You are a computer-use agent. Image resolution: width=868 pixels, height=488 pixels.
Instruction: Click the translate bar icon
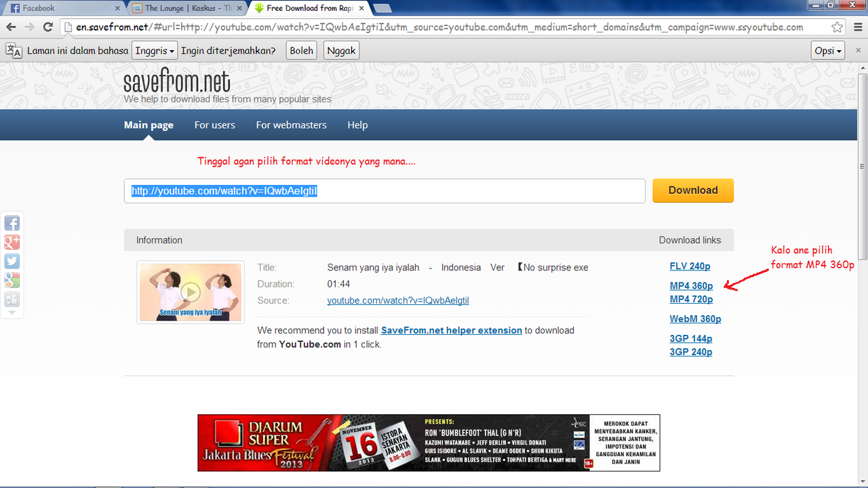coord(14,50)
